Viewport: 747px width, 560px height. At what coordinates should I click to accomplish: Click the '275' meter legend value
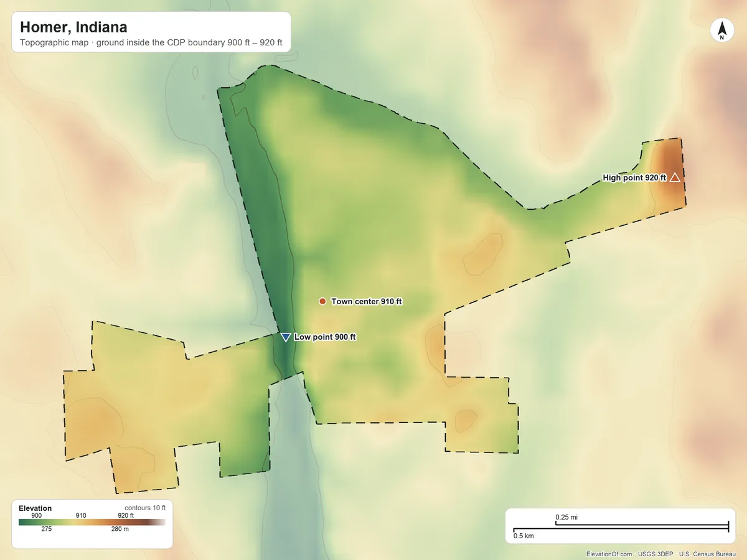(x=46, y=530)
